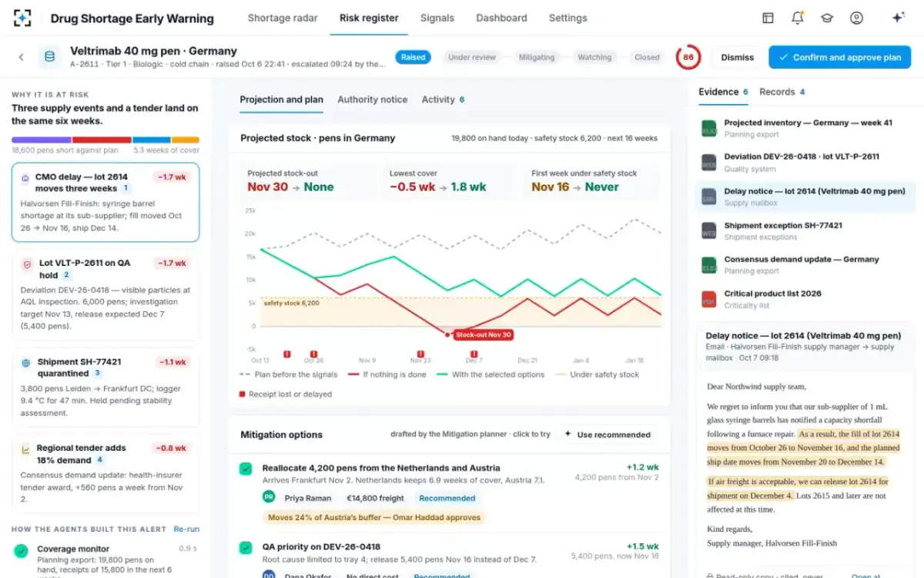
Task: Click the Consensus demand update spreadsheet icon
Action: pyautogui.click(x=709, y=265)
